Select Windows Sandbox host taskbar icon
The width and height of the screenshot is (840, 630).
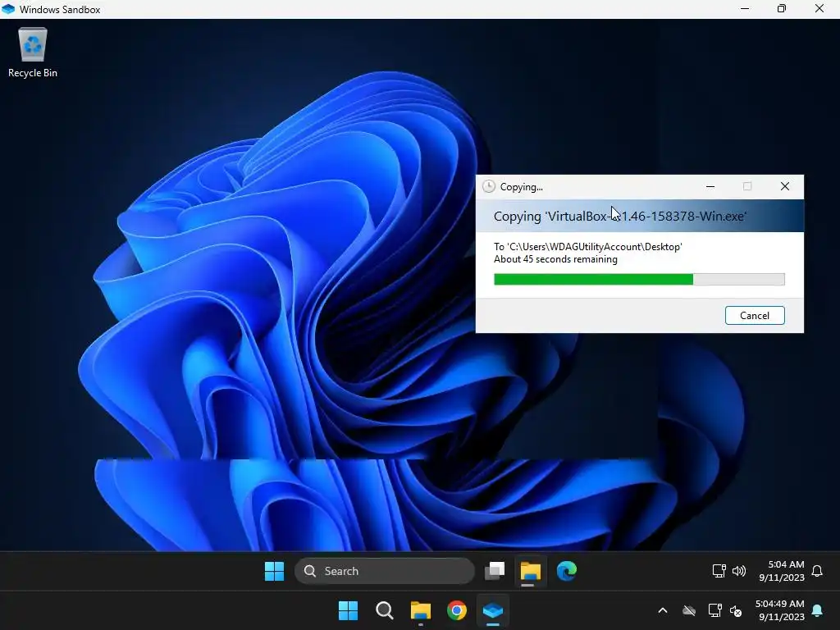pos(493,610)
